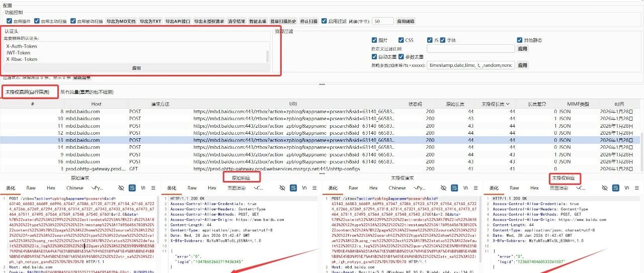
Task: Uncheck the CSS resource filter checkbox
Action: coord(401,40)
